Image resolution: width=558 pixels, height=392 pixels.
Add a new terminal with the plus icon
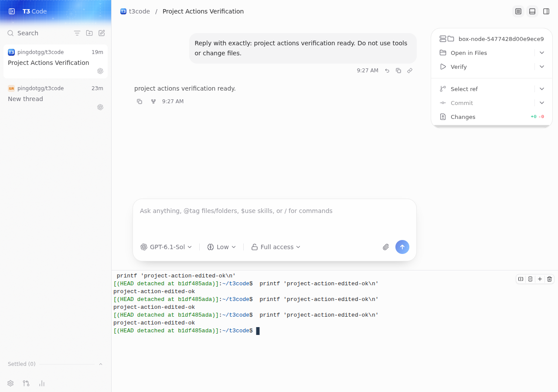[540, 279]
